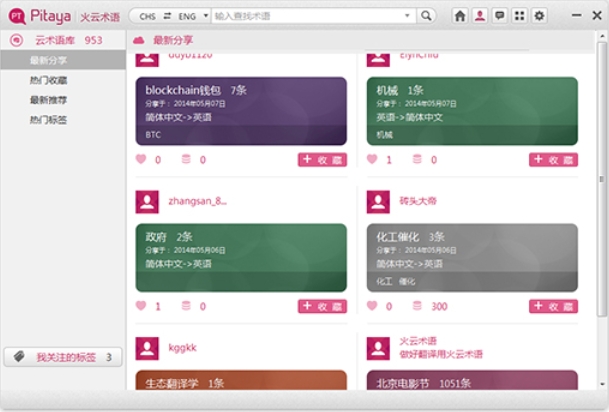This screenshot has height=412, width=609.
Task: Select 热门收藏 in the sidebar
Action: [49, 80]
